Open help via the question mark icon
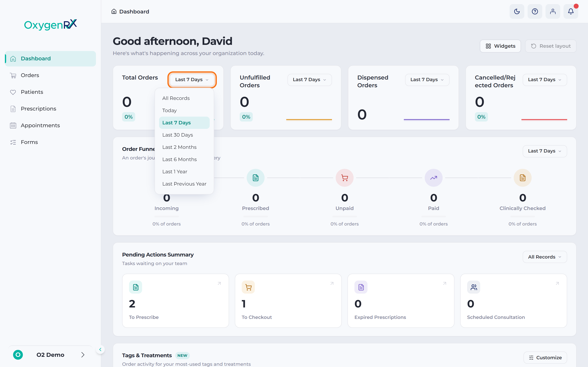This screenshot has width=588, height=367. point(535,11)
